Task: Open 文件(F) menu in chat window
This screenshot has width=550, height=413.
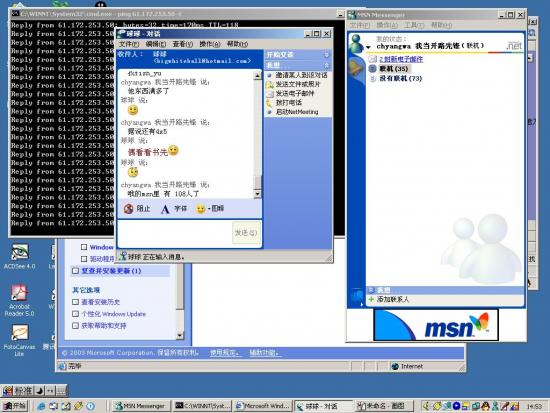Action: (129, 44)
